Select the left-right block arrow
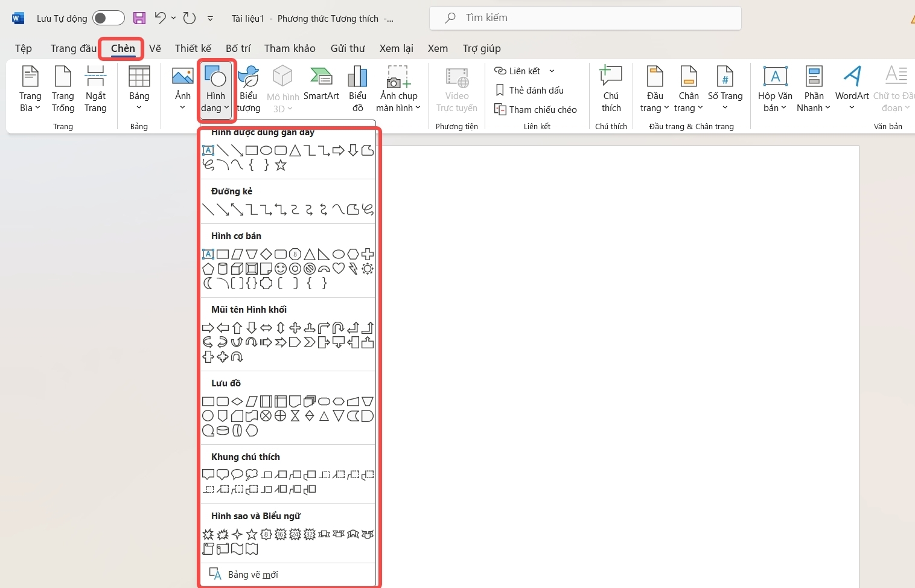 click(266, 328)
